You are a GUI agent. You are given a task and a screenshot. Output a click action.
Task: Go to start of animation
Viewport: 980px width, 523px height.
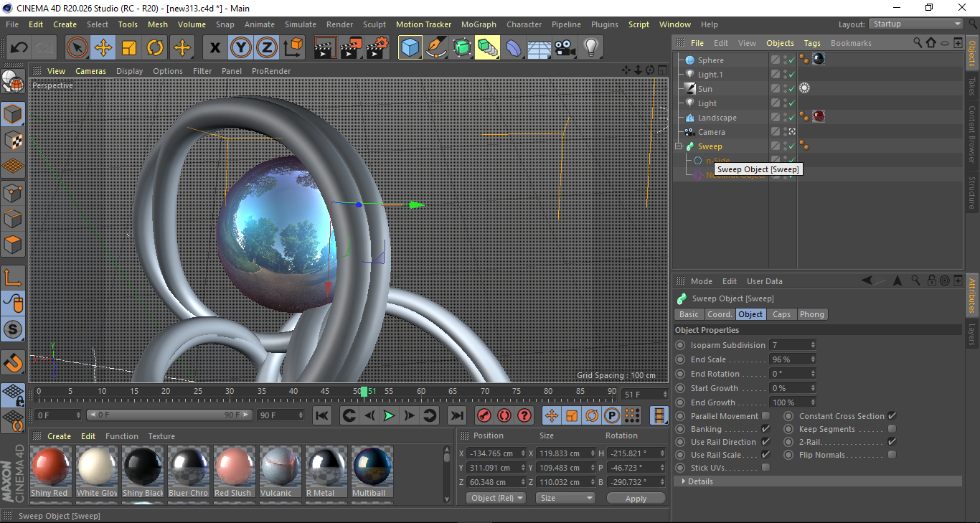click(x=322, y=415)
